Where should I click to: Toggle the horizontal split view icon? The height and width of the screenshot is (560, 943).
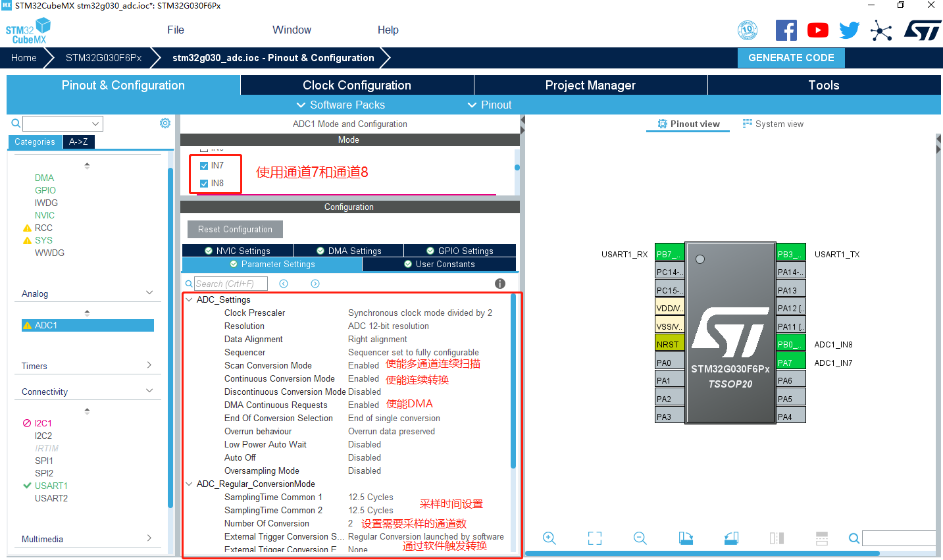(x=822, y=538)
